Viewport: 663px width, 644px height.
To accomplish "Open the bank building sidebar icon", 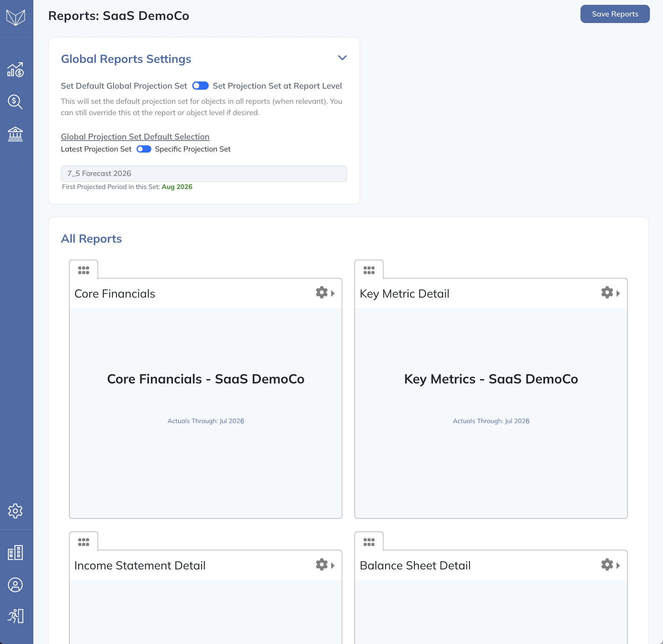I will click(15, 134).
